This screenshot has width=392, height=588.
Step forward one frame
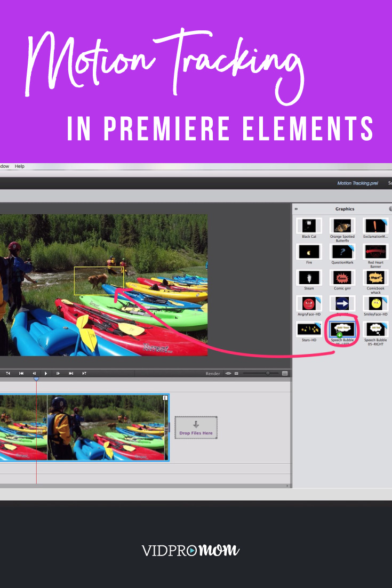(58, 374)
